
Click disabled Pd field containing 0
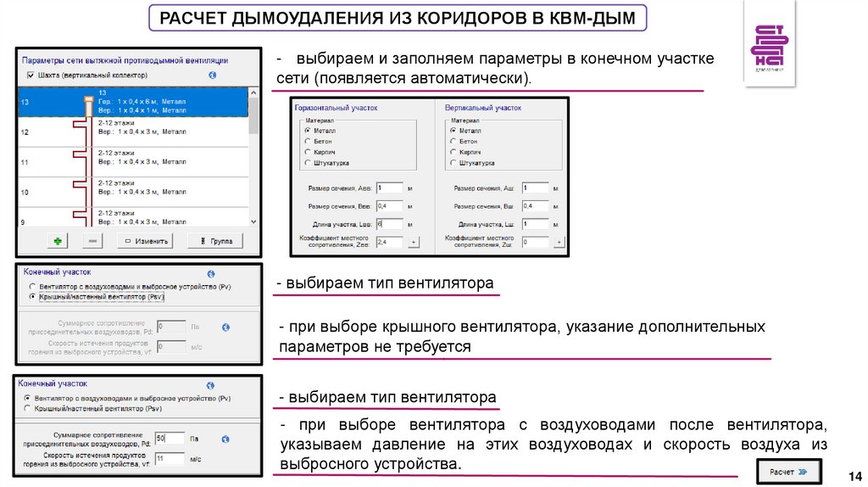(x=171, y=327)
